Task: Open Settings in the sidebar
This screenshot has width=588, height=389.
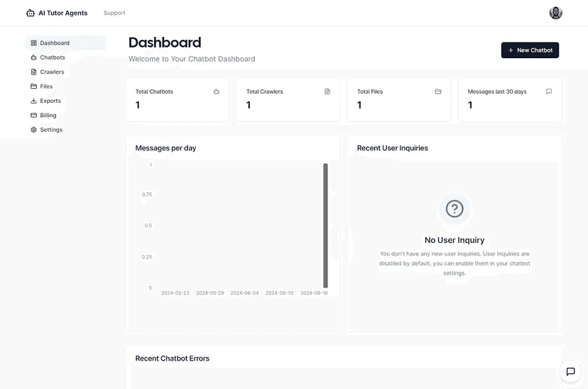Action: (65, 130)
